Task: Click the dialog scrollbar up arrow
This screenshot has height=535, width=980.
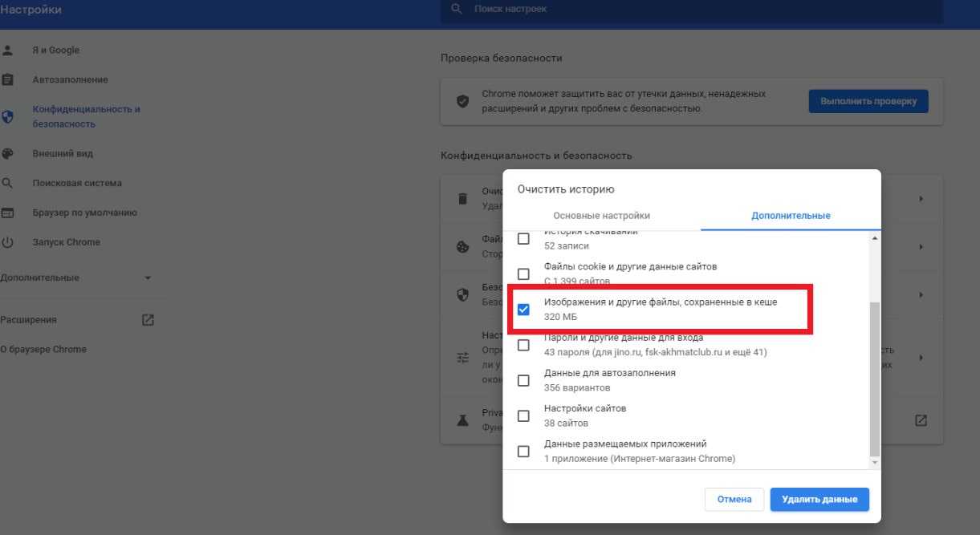Action: (875, 238)
